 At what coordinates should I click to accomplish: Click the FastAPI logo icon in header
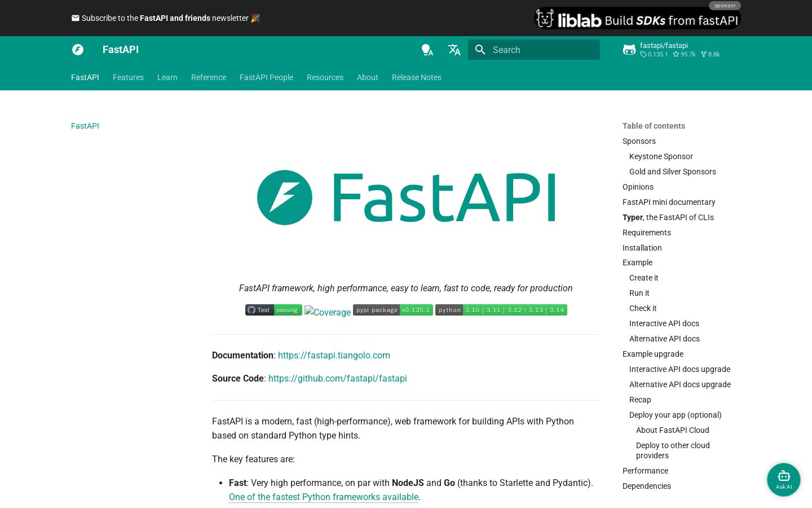click(78, 50)
